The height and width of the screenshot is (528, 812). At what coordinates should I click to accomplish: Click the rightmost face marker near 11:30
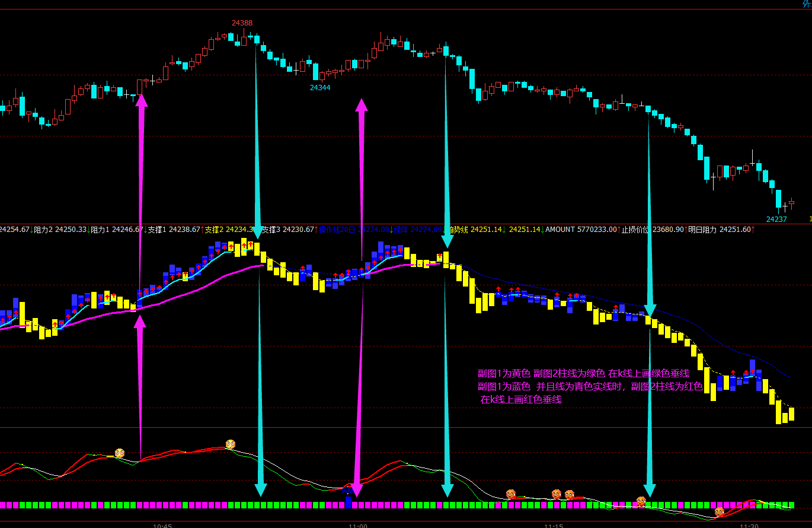[719, 511]
